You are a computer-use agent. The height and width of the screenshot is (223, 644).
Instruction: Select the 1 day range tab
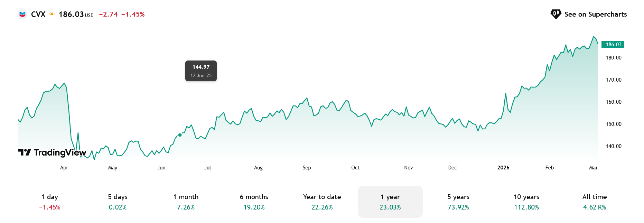click(x=50, y=202)
